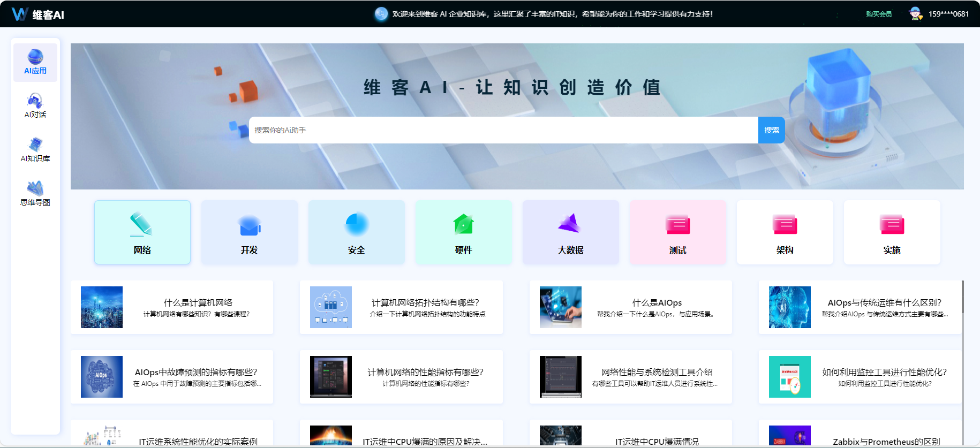
Task: Open the IT运维系统性能优化的实际案例 card
Action: tap(172, 433)
